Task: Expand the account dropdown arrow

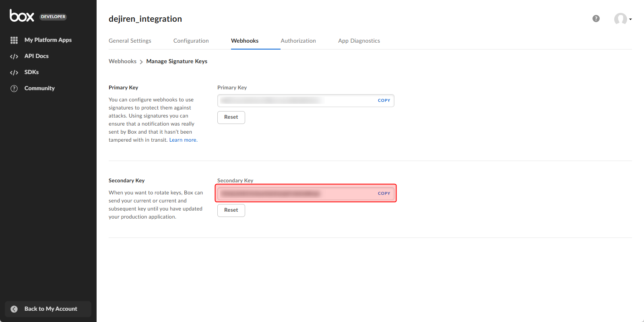Action: (630, 19)
